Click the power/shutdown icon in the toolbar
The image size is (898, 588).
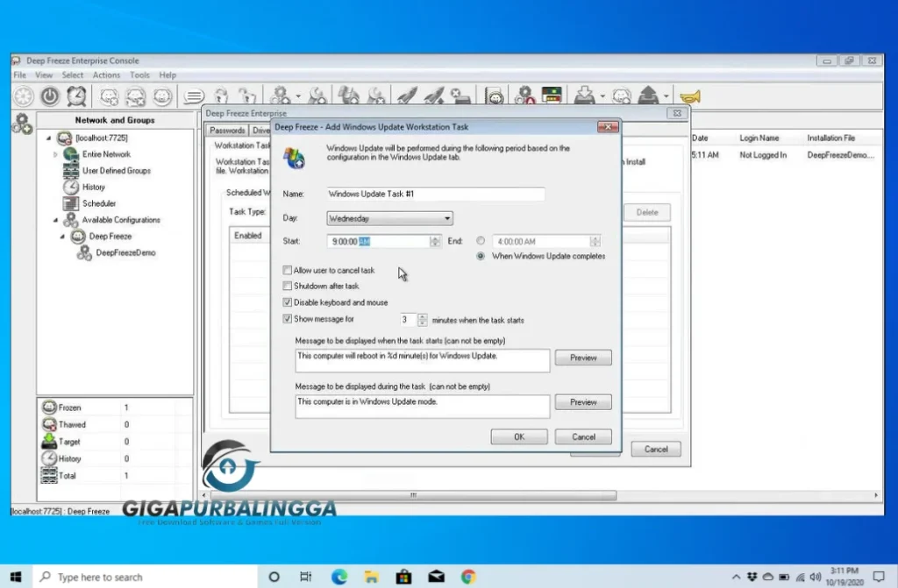[50, 96]
